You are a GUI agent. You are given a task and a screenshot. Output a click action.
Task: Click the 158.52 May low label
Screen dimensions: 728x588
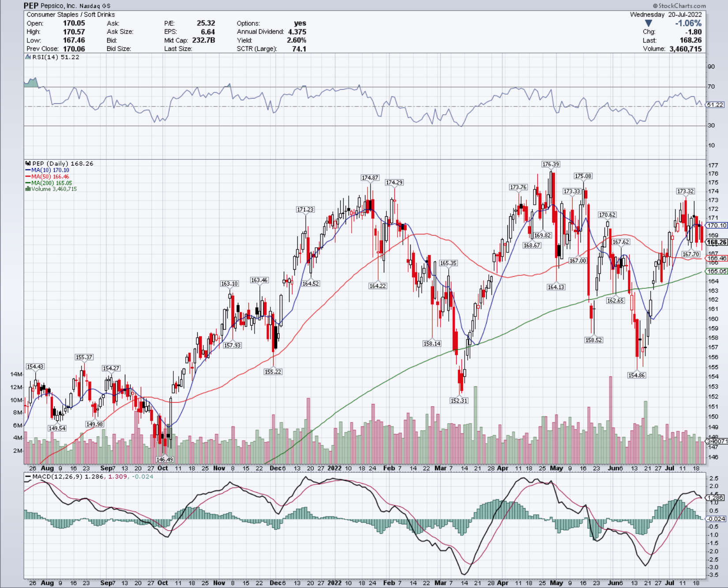click(594, 340)
